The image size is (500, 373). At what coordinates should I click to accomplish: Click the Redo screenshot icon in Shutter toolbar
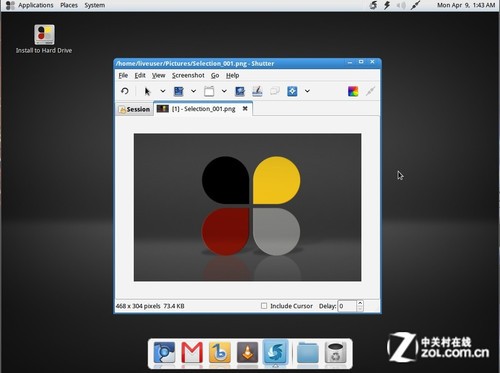125,91
